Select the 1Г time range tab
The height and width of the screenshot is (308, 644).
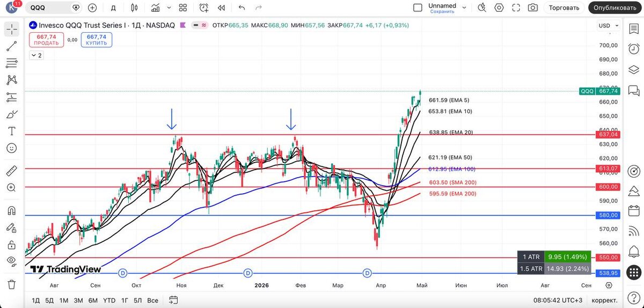[125, 300]
